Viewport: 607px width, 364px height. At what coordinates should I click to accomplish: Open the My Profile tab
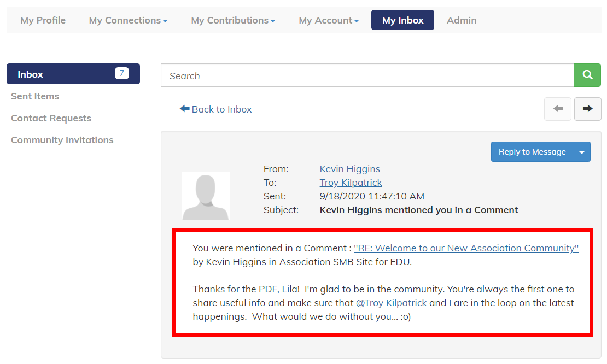coord(43,20)
